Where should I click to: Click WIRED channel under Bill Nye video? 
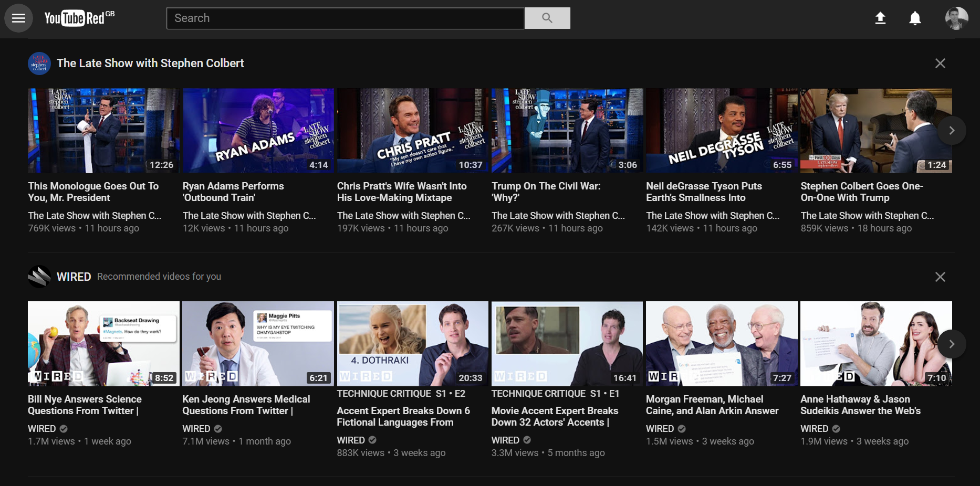42,429
